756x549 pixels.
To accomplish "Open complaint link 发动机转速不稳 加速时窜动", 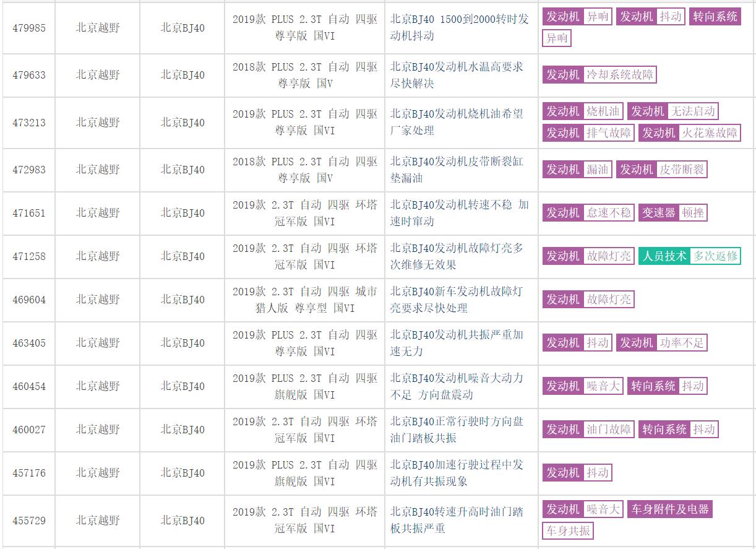I will [459, 213].
